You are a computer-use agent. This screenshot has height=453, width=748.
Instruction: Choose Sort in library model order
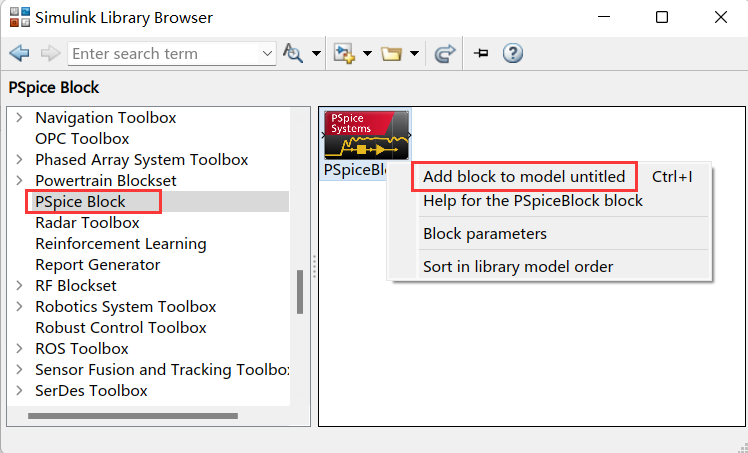point(518,266)
